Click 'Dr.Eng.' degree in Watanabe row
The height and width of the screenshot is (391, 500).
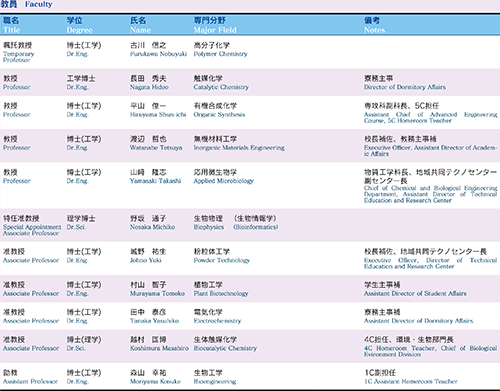pyautogui.click(x=77, y=147)
